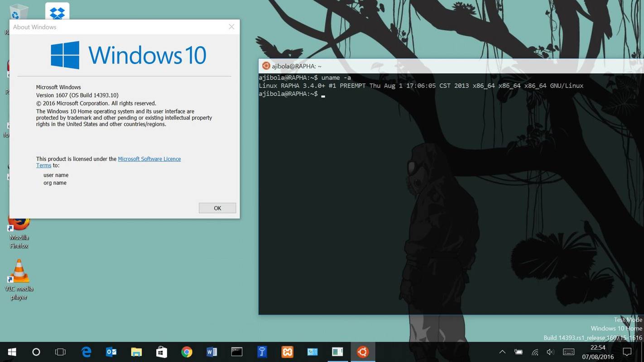Click the Windows 10 logo in dialog
644x362 pixels.
(x=128, y=55)
